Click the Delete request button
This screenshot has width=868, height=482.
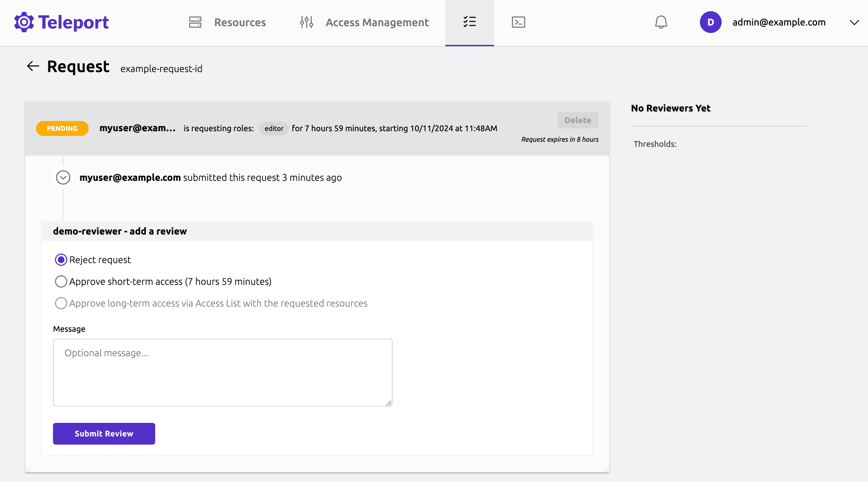578,120
